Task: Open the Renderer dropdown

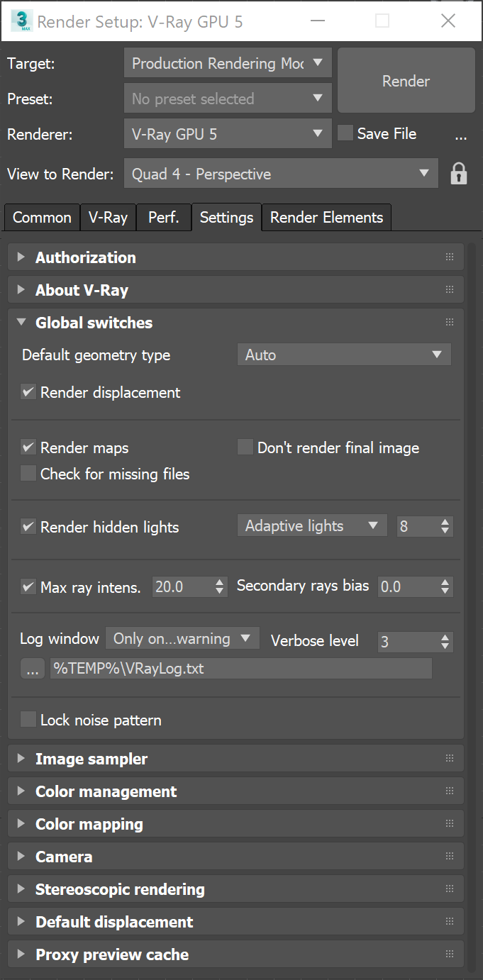Action: tap(227, 134)
